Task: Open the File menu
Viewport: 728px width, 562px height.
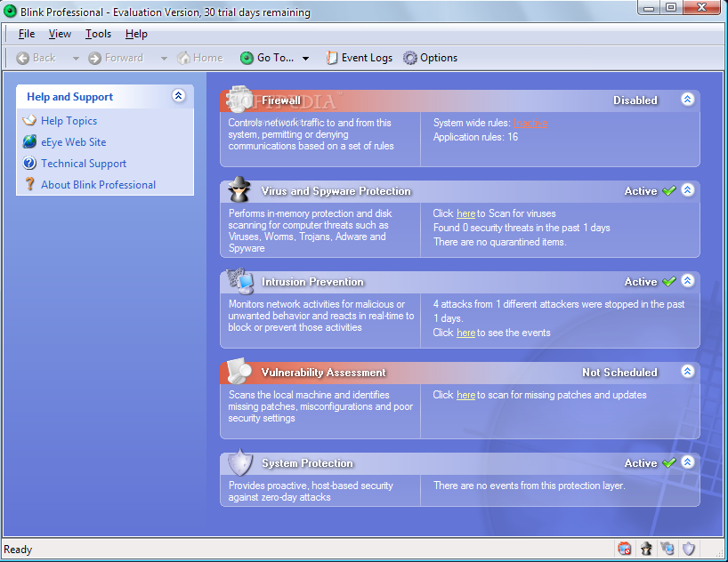Action: point(27,34)
